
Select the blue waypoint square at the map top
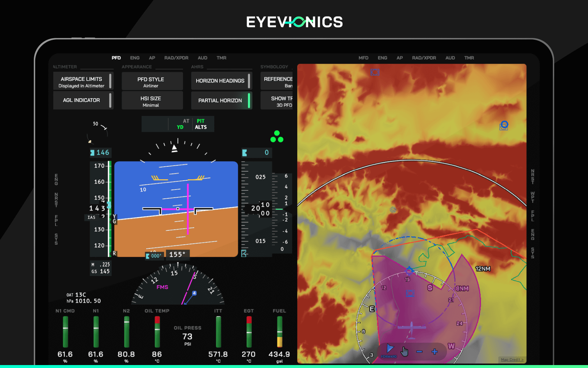[x=375, y=72]
